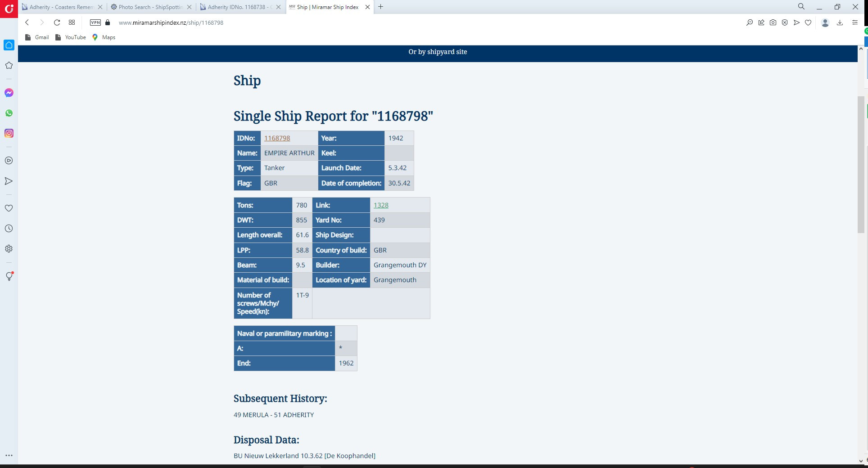Switch to Photo Search - ShipSpotting tab
868x468 pixels.
click(x=150, y=7)
